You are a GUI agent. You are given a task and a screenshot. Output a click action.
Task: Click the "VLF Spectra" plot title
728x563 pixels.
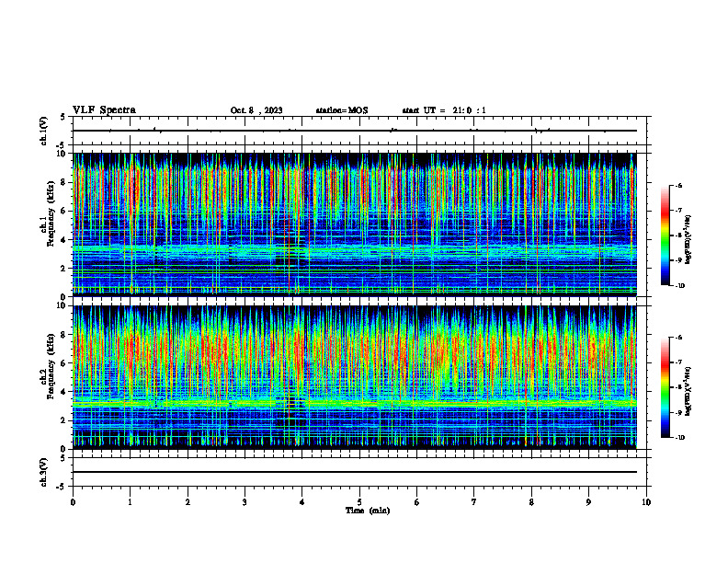(x=104, y=110)
